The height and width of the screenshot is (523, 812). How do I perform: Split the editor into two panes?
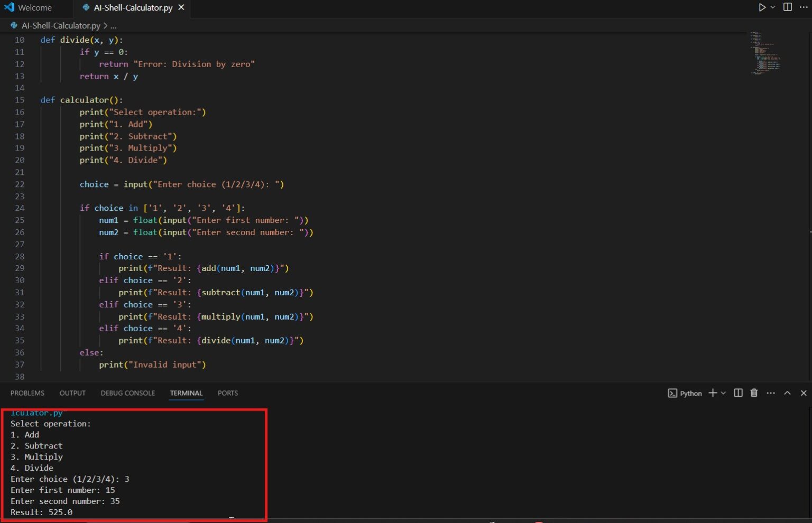click(x=787, y=7)
